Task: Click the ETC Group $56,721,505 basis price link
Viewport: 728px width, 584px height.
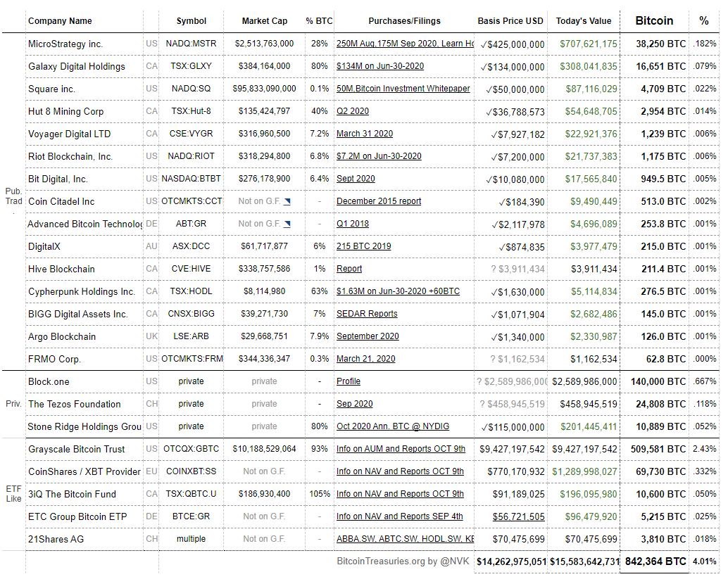Action: [x=518, y=516]
